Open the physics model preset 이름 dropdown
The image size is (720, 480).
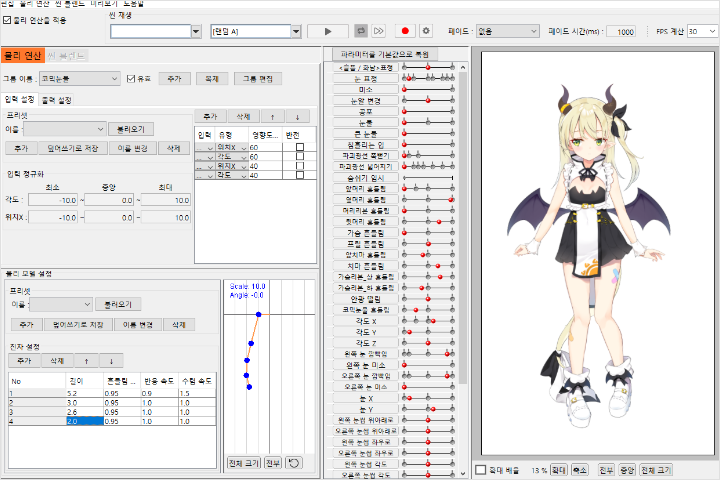(61, 304)
